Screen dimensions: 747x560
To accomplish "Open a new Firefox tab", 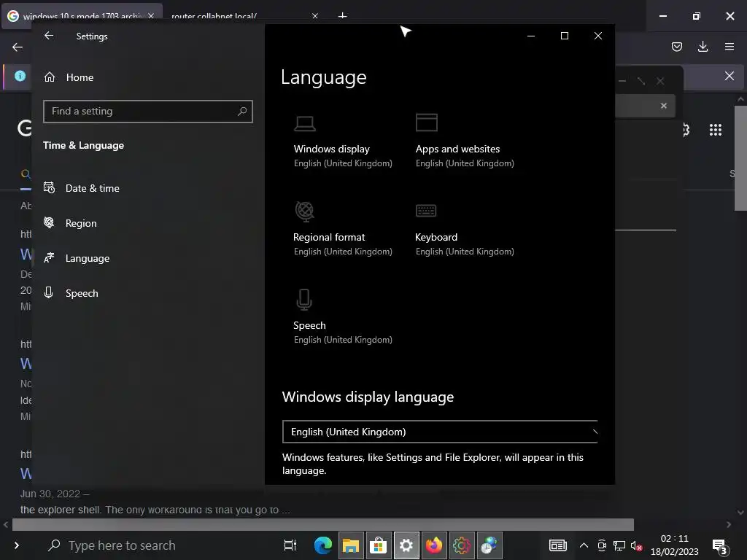I will [x=343, y=16].
